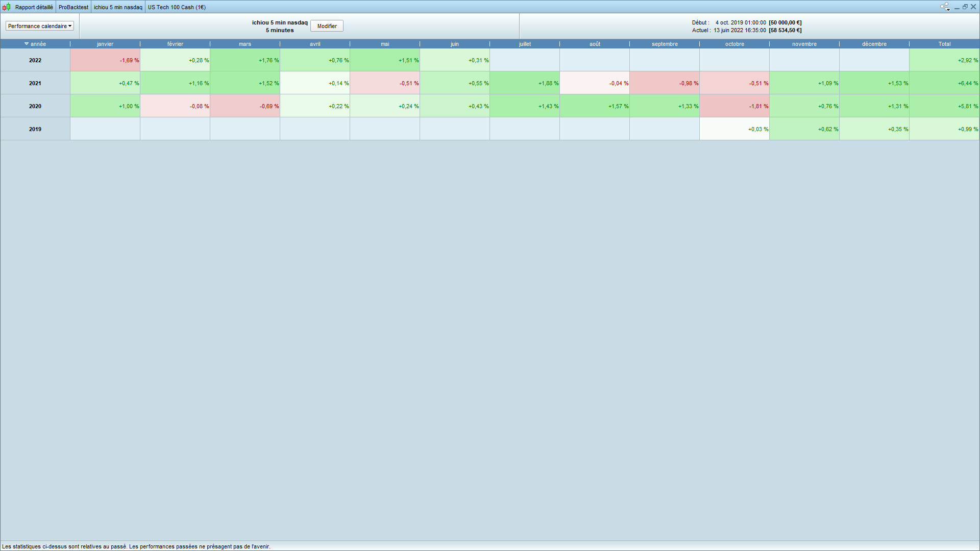Click the US Tech 100 Cash title segment

[x=177, y=7]
